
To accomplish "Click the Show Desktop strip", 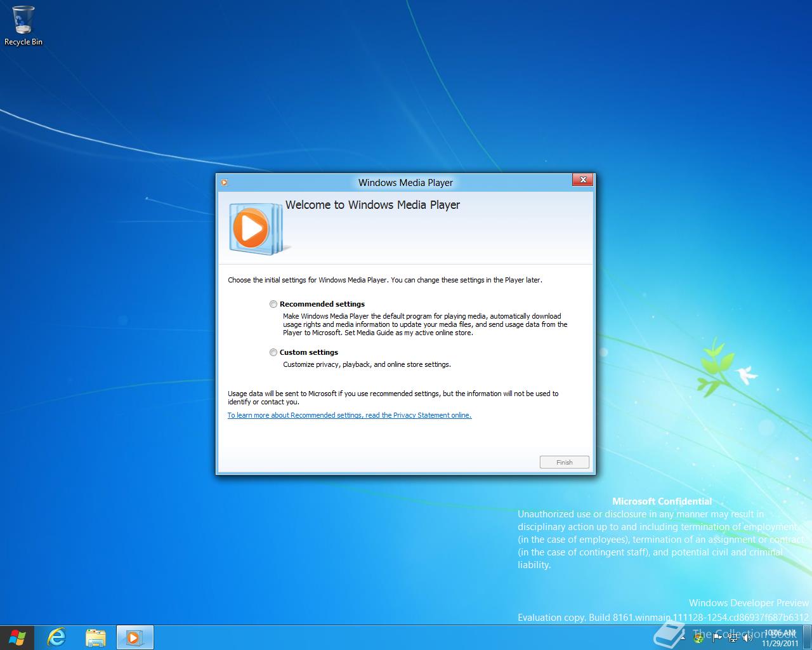I will 808,637.
